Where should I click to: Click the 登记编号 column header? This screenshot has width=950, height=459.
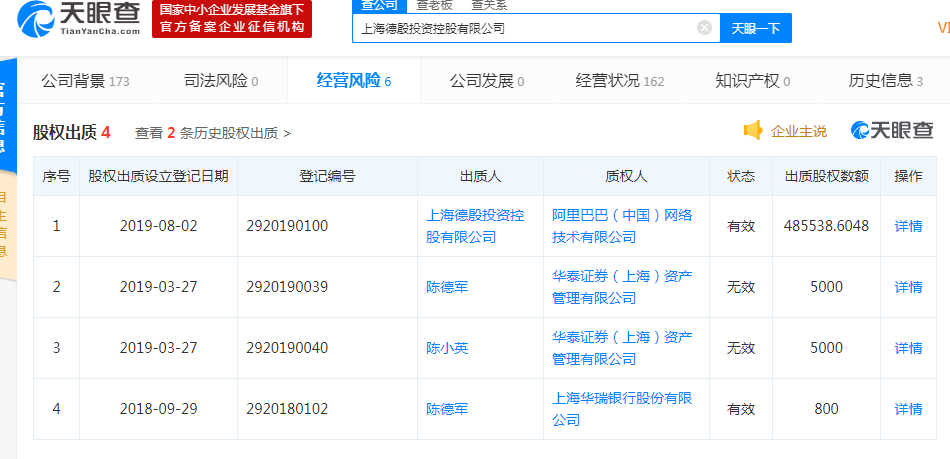pos(327,176)
